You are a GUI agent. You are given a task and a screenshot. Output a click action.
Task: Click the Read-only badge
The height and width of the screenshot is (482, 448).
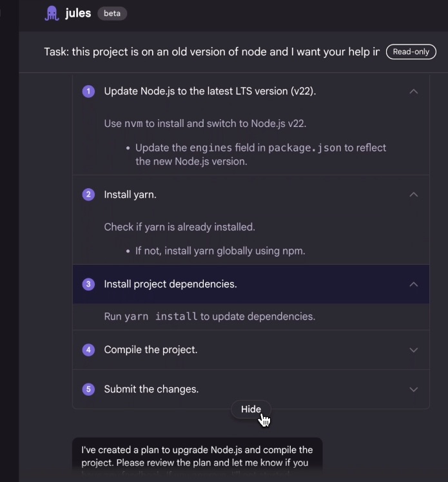(411, 52)
